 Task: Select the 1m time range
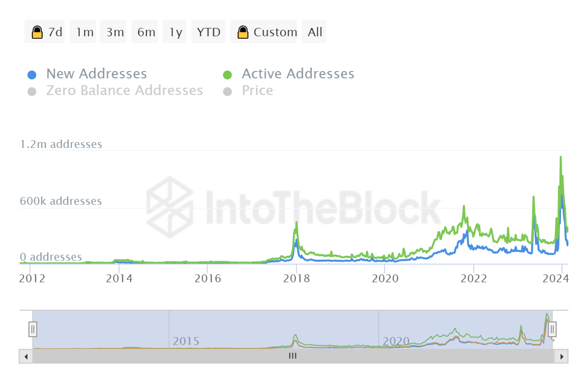point(85,32)
